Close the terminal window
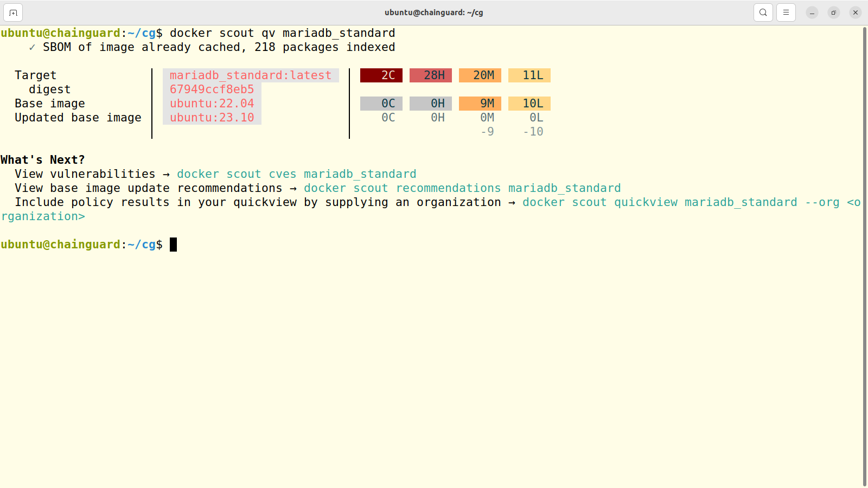This screenshot has height=488, width=868. pyautogui.click(x=856, y=12)
